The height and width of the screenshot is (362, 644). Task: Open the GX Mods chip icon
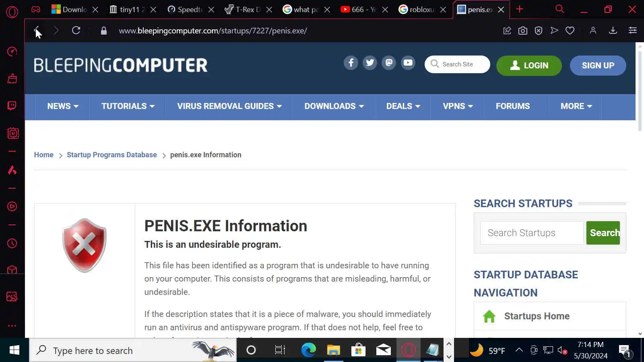pos(13,133)
